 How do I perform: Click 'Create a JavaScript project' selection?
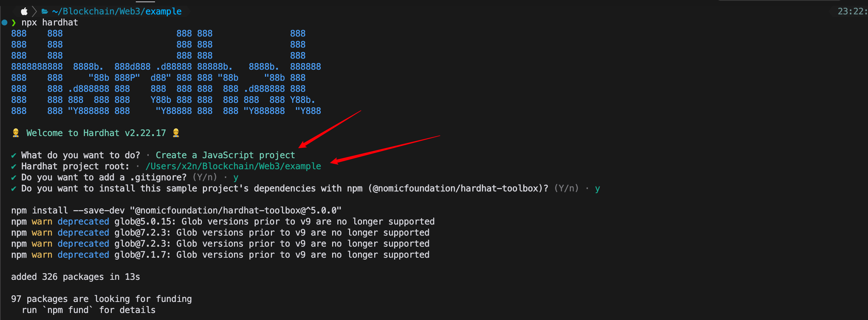pyautogui.click(x=225, y=155)
